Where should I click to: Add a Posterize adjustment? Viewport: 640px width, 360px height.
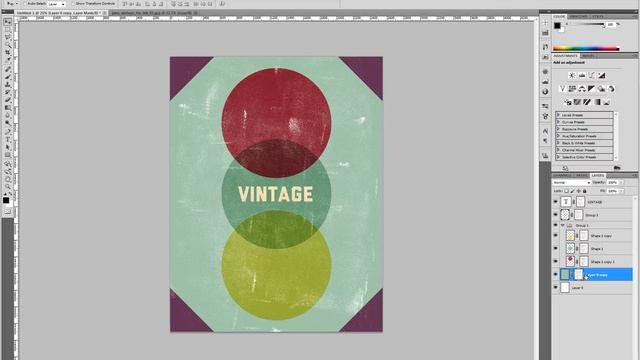577,102
